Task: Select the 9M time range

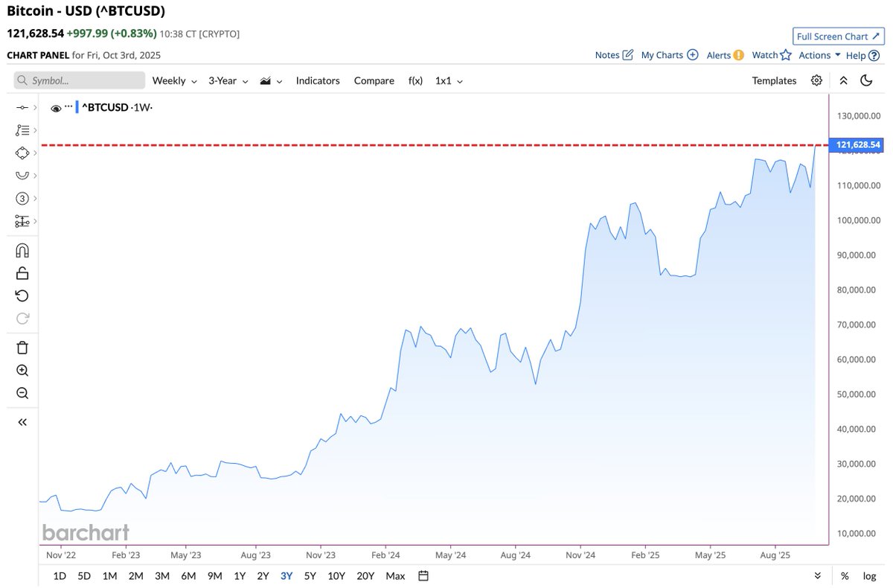Action: tap(214, 575)
